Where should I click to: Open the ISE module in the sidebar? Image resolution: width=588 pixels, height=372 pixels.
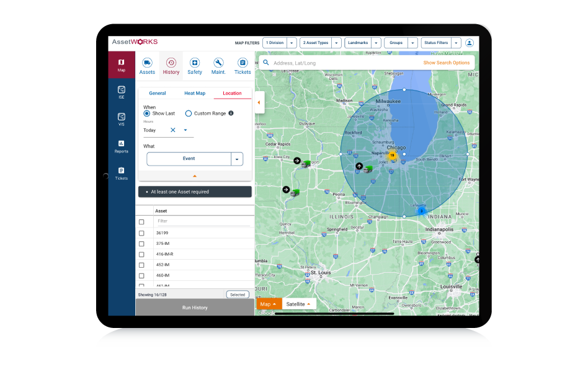121,92
